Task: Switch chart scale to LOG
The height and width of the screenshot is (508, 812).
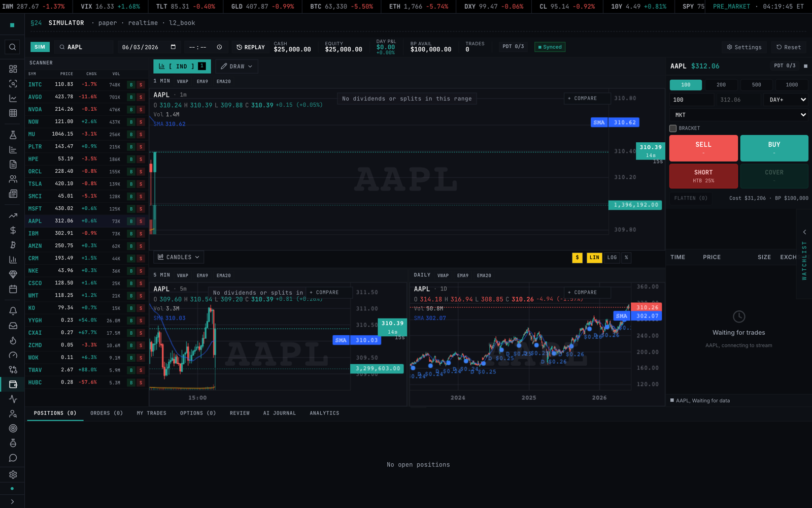Action: coord(612,258)
